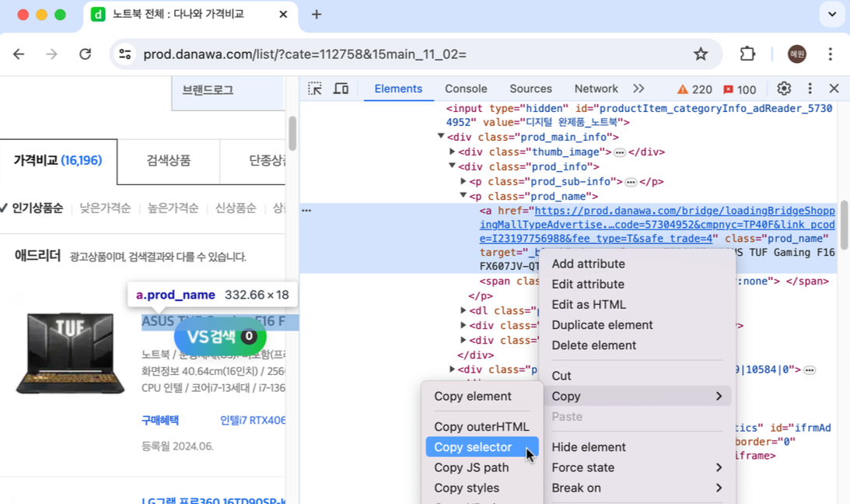Expand the dl node below prod_name
Viewport: 850px width, 504px height.
pos(463,310)
